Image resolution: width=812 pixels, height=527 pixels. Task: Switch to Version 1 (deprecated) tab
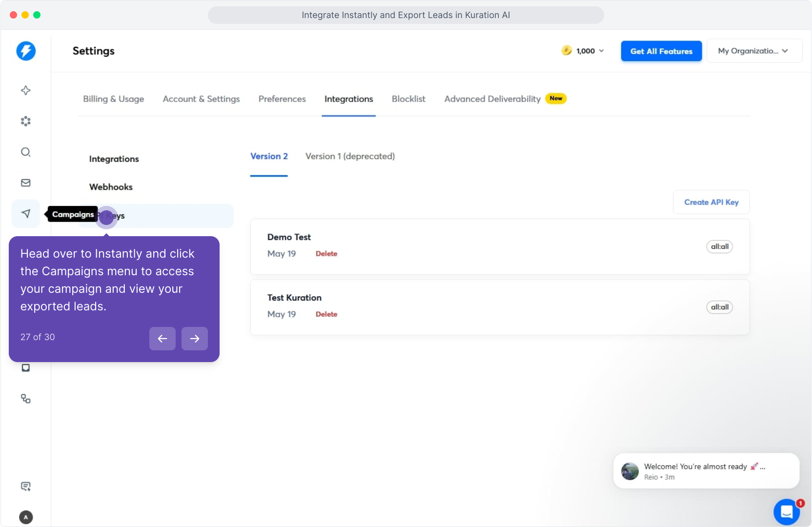pos(350,156)
